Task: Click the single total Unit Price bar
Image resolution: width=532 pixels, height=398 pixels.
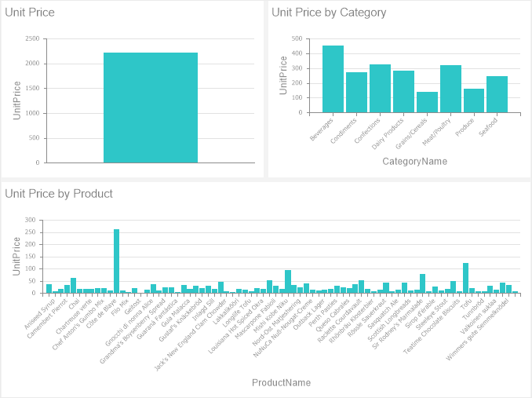Action: pos(150,108)
